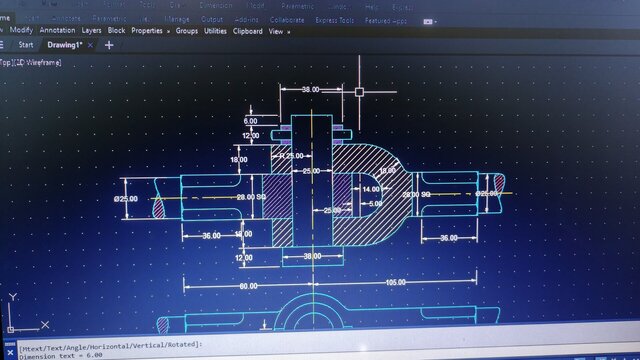The image size is (640, 360).
Task: Close the Drawing1* tab
Action: coord(90,45)
